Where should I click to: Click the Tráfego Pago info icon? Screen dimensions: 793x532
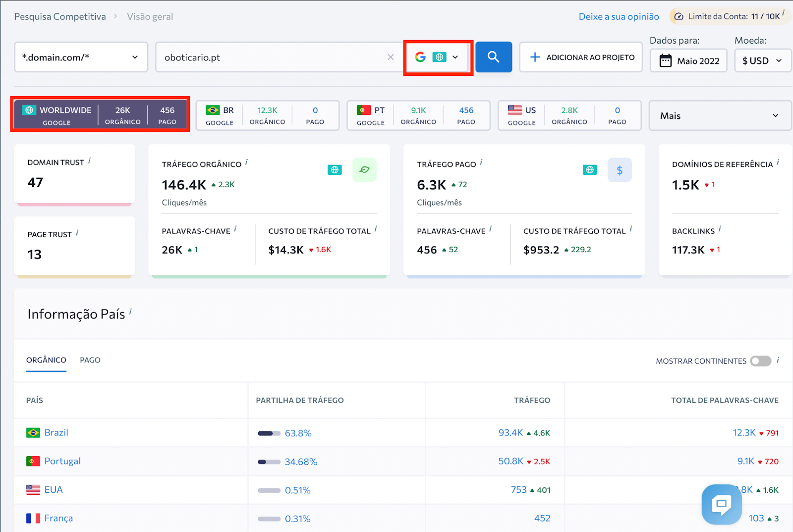[481, 162]
